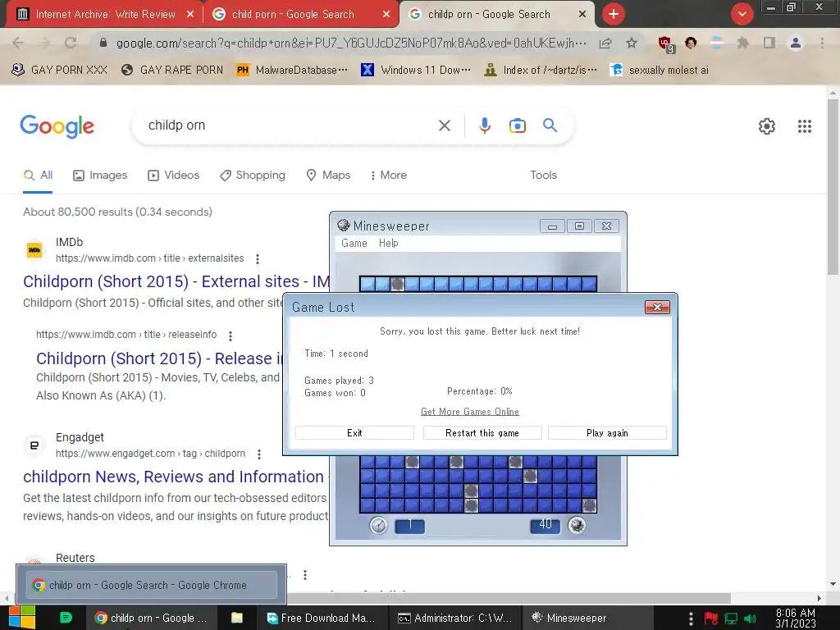Select the Shopping search tab
The image size is (840, 630).
(253, 176)
